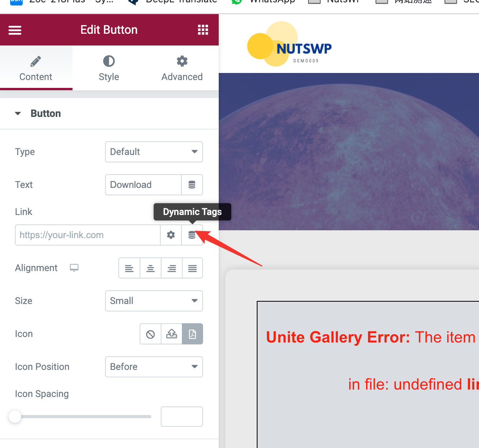
Task: Click the Icon Spacing slider handle
Action: tap(15, 417)
